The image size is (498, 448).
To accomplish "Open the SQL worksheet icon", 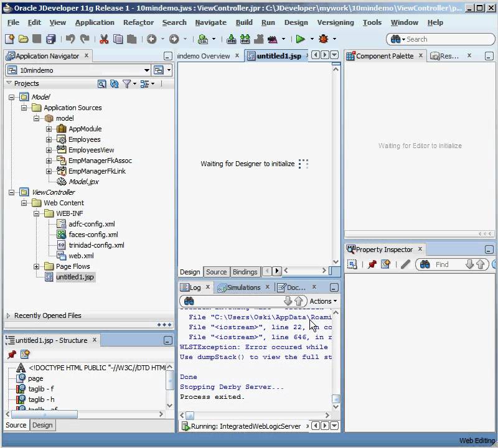I will [x=203, y=39].
